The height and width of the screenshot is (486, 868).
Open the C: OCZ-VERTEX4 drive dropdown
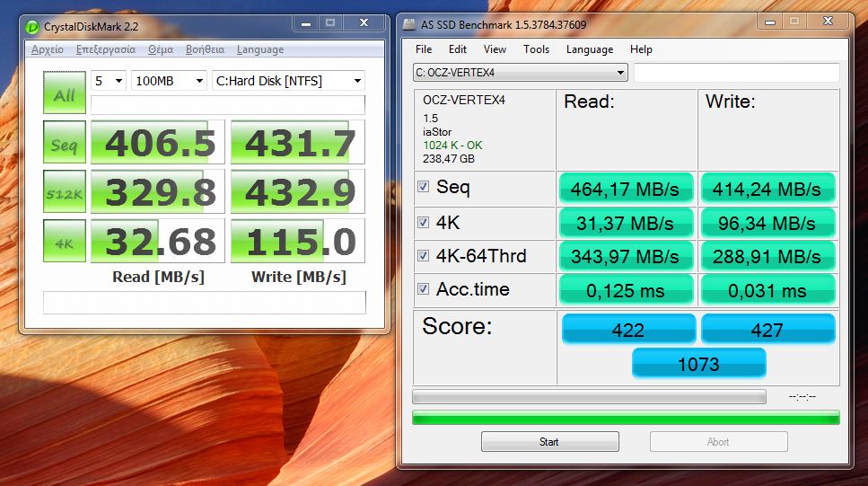tap(521, 73)
